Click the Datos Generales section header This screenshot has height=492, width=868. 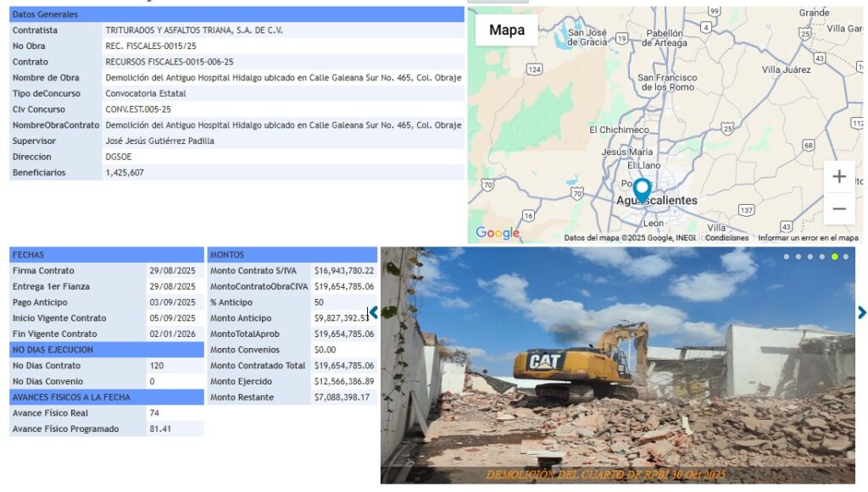pyautogui.click(x=236, y=14)
